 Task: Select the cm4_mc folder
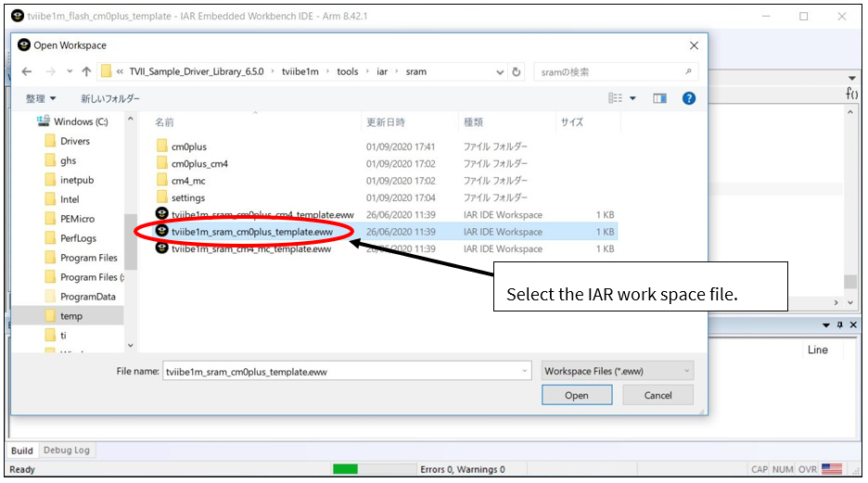point(188,181)
